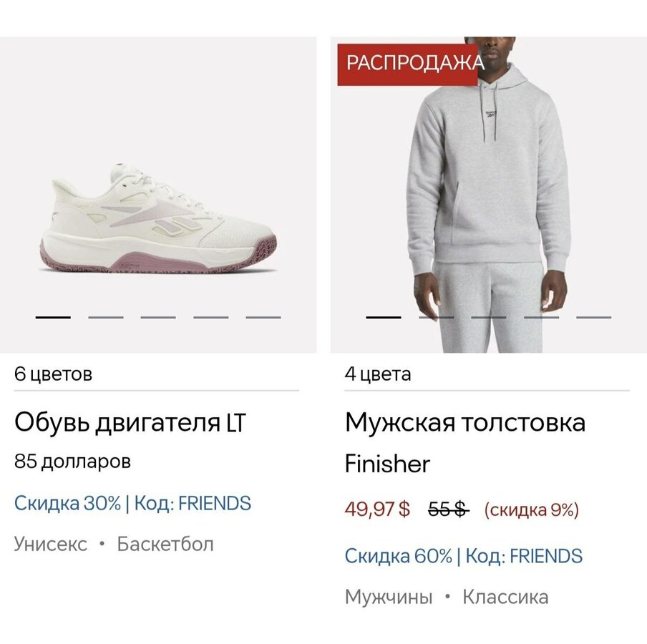Screen dimensions: 647x644
Task: Click the red РАСПРОДАЖА sale badge
Action: point(408,64)
